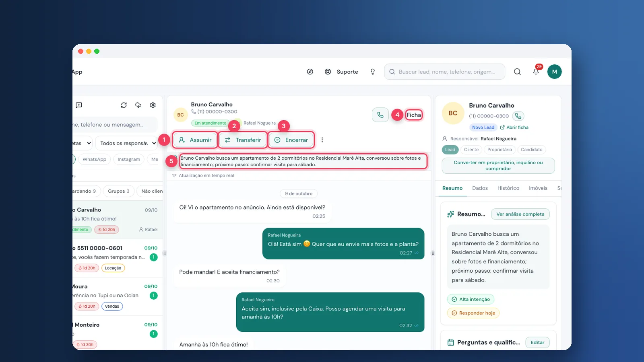Call the number in the right profile panel

[518, 116]
